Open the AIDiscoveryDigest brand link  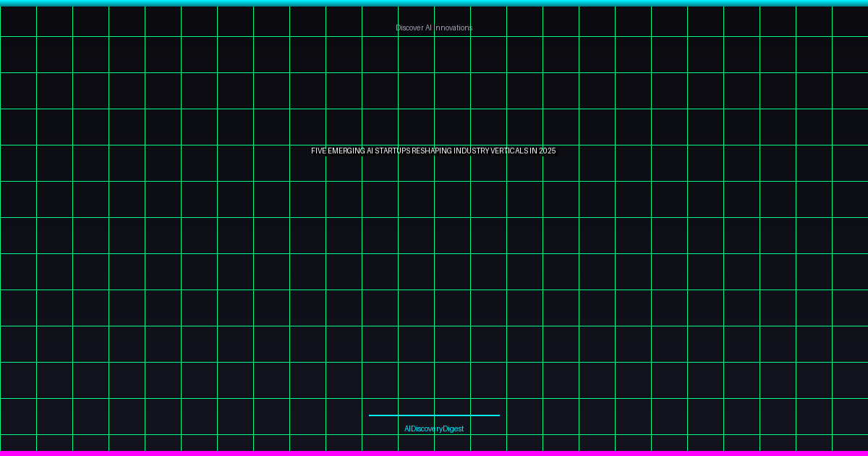434,428
